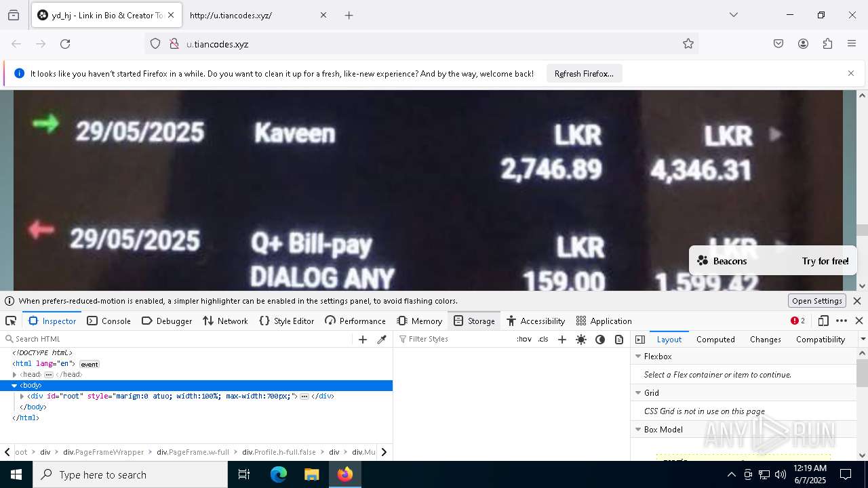
Task: Open Firefox from the Windows taskbar
Action: (345, 474)
